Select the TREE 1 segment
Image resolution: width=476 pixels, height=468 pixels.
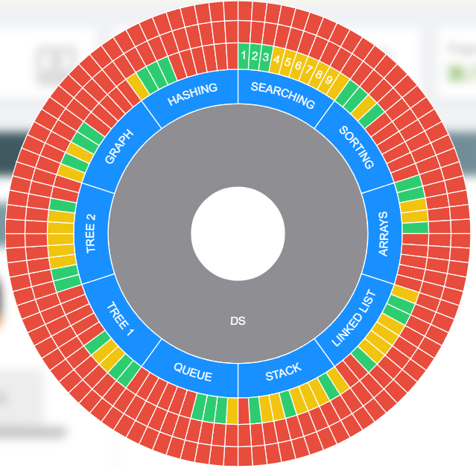point(120,319)
